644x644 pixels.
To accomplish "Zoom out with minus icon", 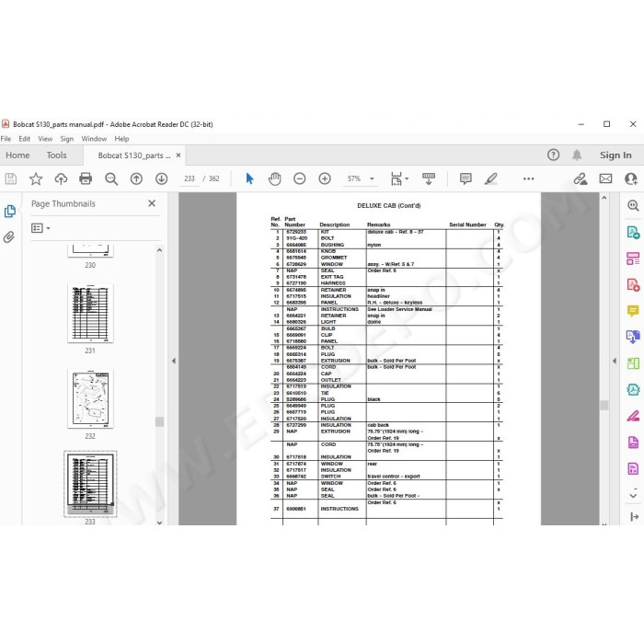I will (x=299, y=178).
